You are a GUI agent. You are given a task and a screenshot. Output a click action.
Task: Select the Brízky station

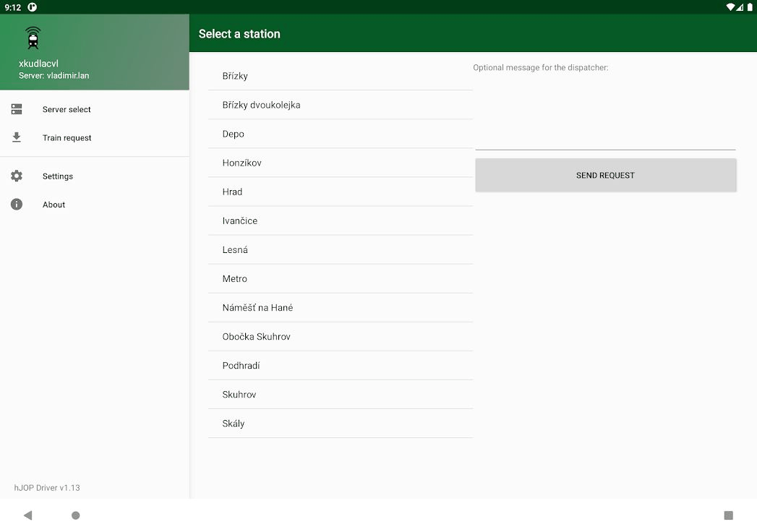(x=235, y=76)
